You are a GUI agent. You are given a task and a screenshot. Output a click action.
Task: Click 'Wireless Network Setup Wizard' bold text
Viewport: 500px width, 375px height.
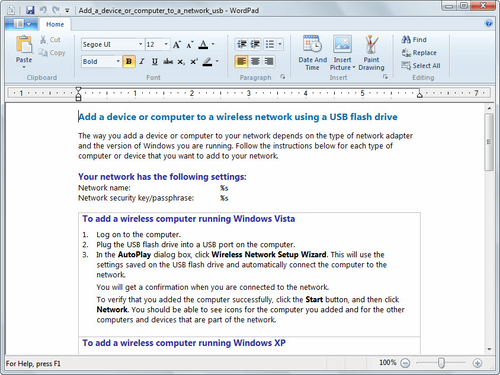coord(269,255)
